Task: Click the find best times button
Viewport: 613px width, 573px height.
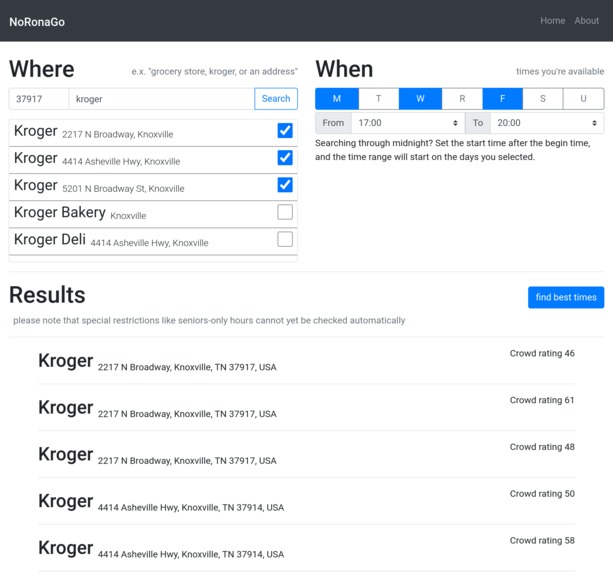Action: [566, 297]
